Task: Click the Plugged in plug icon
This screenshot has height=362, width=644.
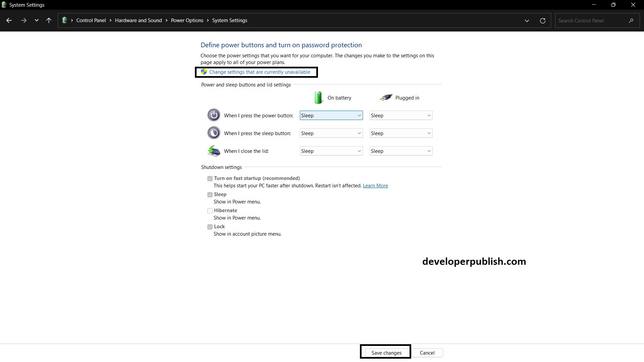Action: point(386,97)
